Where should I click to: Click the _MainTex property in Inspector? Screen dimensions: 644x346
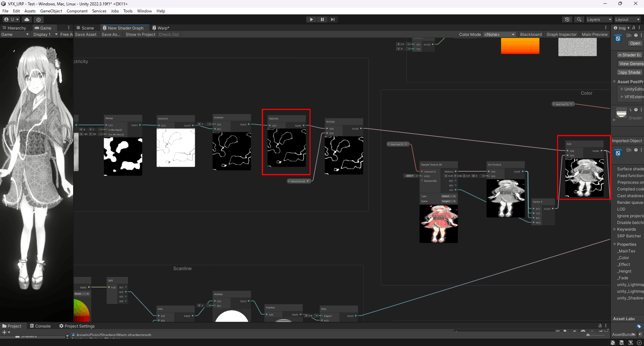coord(627,251)
